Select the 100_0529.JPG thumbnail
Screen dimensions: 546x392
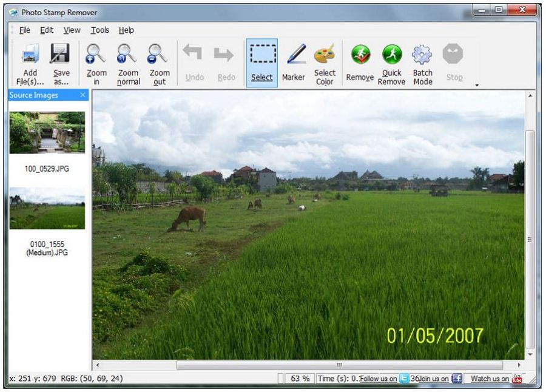(x=47, y=132)
